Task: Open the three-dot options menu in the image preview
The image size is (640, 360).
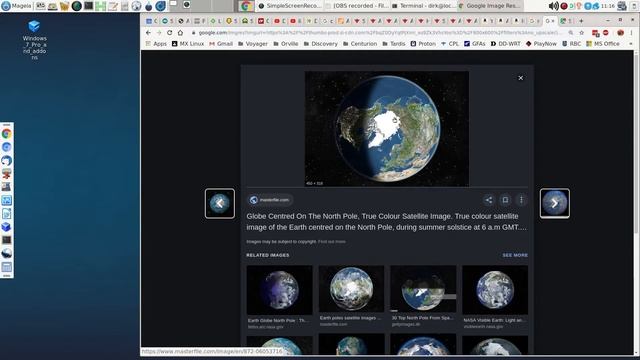Action: tap(521, 200)
